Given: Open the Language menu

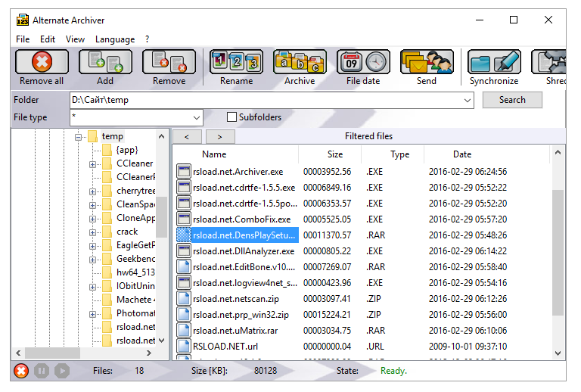Looking at the screenshot, I should (x=115, y=39).
